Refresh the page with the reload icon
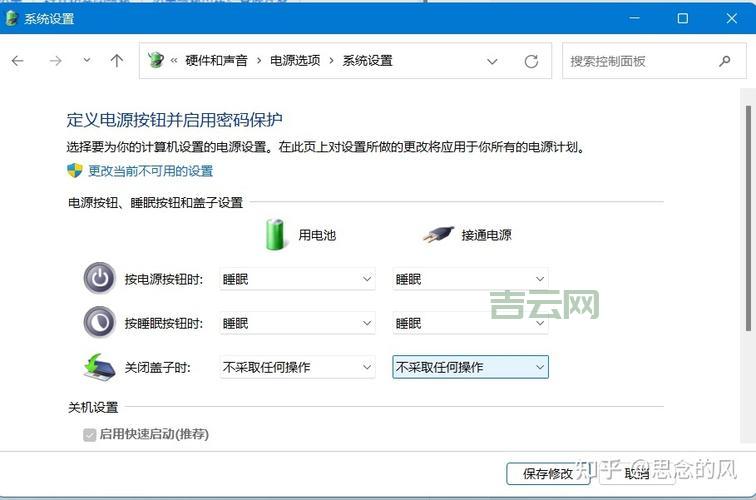756x500 pixels. pos(531,61)
